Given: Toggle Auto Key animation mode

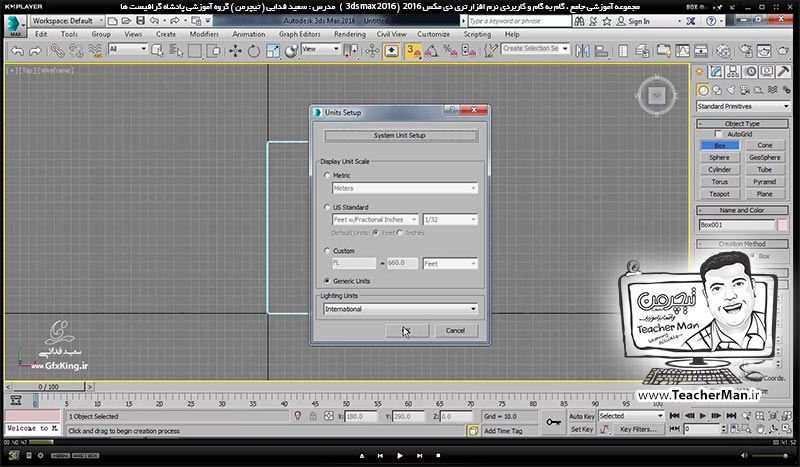Looking at the screenshot, I should [582, 416].
